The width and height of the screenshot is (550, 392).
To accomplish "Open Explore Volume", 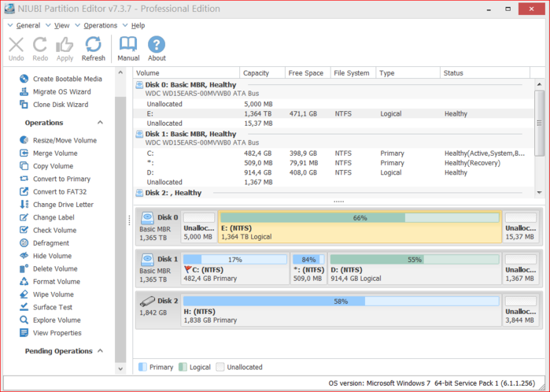I will coord(50,320).
